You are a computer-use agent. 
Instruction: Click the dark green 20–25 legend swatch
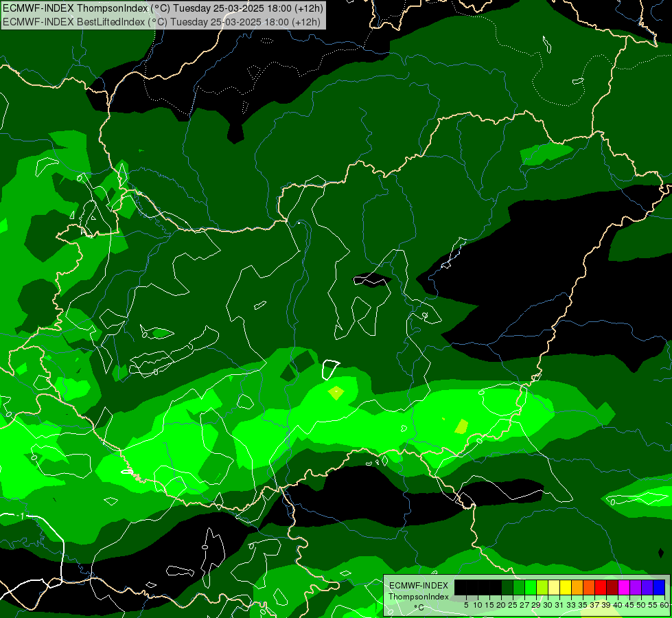point(507,587)
